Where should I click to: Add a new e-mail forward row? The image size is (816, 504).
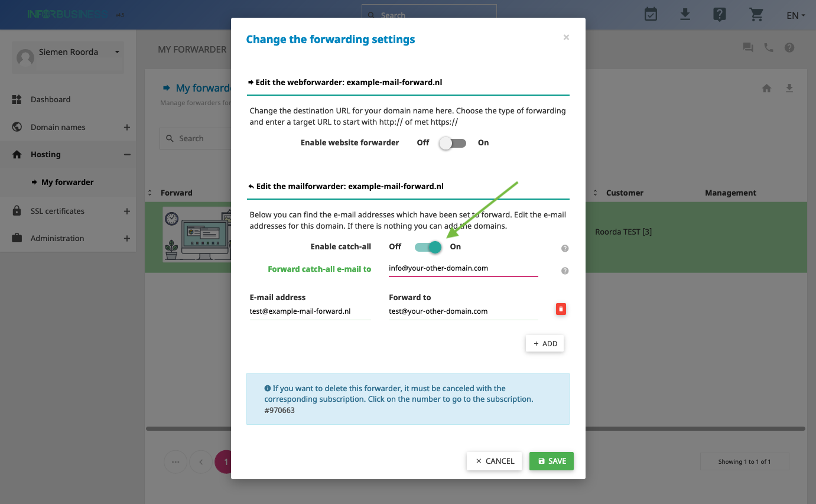pos(545,343)
